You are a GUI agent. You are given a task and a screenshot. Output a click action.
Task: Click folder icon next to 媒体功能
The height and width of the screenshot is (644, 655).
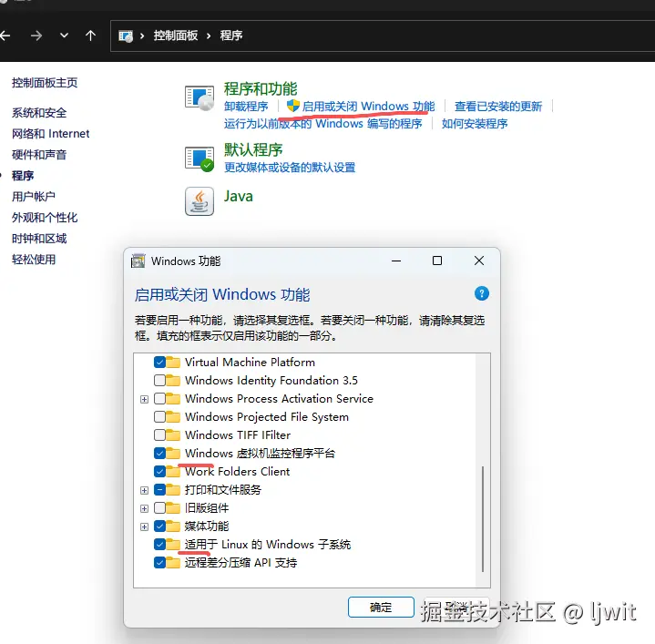tap(173, 526)
